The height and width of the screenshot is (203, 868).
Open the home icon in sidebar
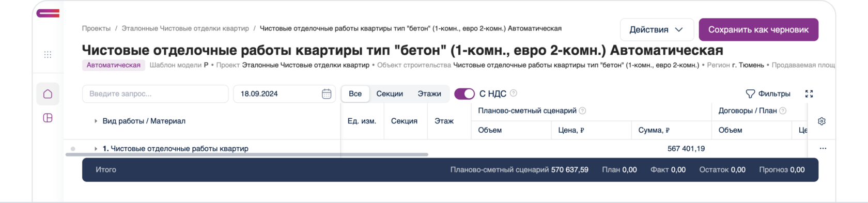coord(48,94)
